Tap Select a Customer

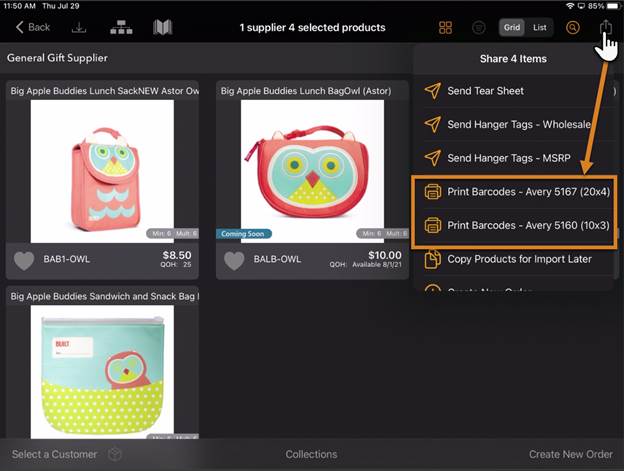point(55,454)
